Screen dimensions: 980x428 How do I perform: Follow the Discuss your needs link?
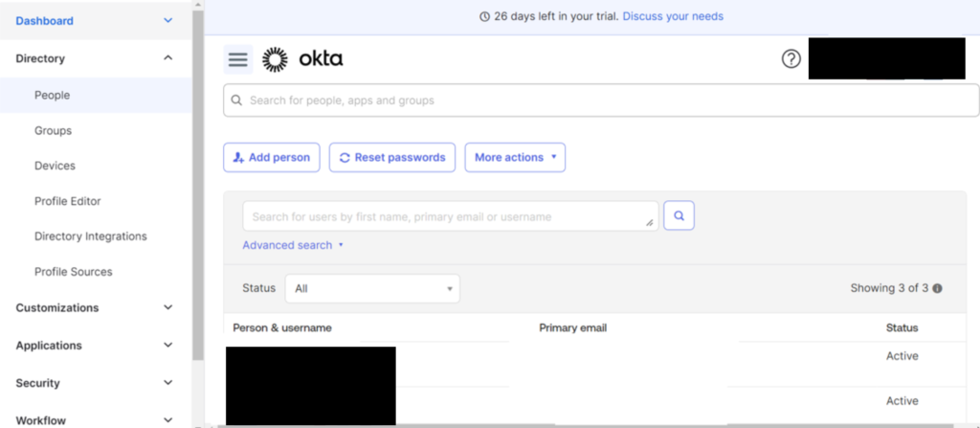[673, 16]
